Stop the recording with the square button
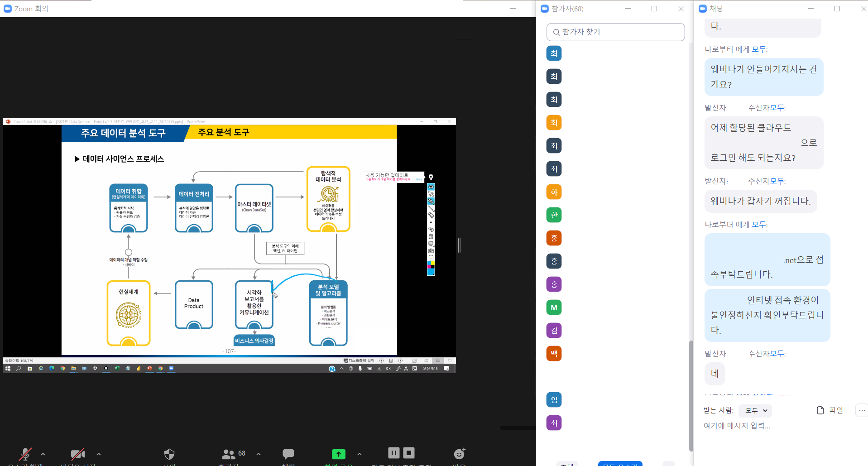This screenshot has width=868, height=466. pos(409,453)
